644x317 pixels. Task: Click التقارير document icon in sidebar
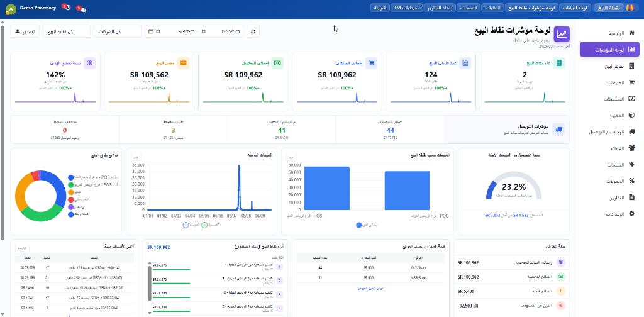(x=631, y=197)
